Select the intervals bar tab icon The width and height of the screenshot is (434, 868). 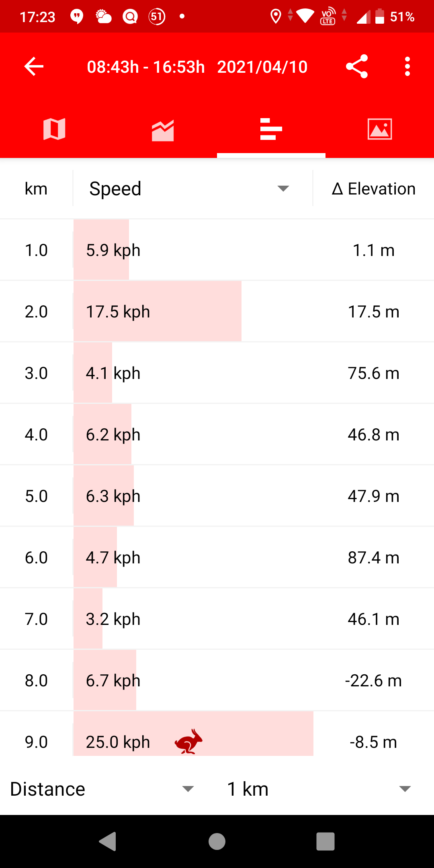tap(271, 129)
